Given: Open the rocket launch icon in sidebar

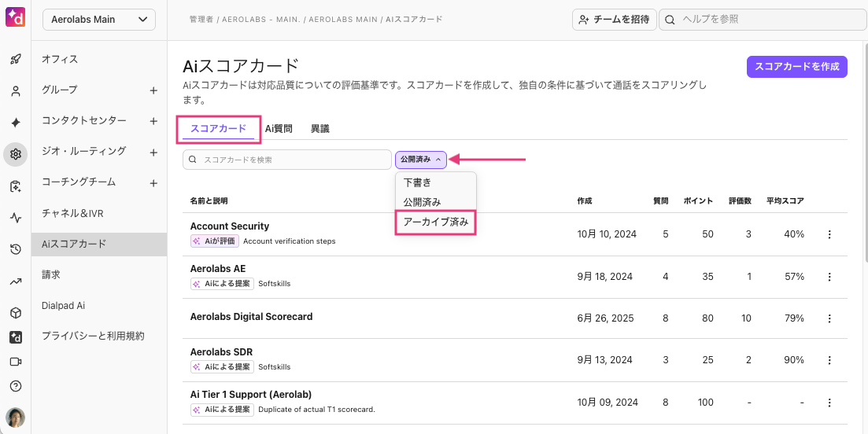Looking at the screenshot, I should pyautogui.click(x=16, y=60).
